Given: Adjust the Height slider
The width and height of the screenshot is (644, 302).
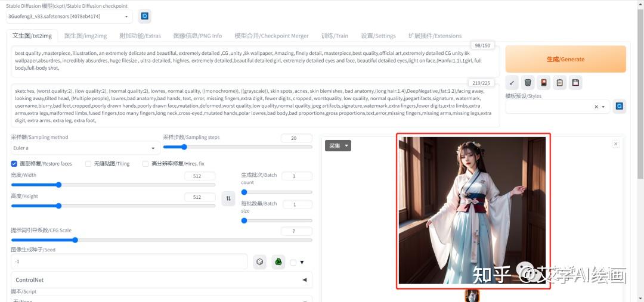Looking at the screenshot, I should point(113,206).
